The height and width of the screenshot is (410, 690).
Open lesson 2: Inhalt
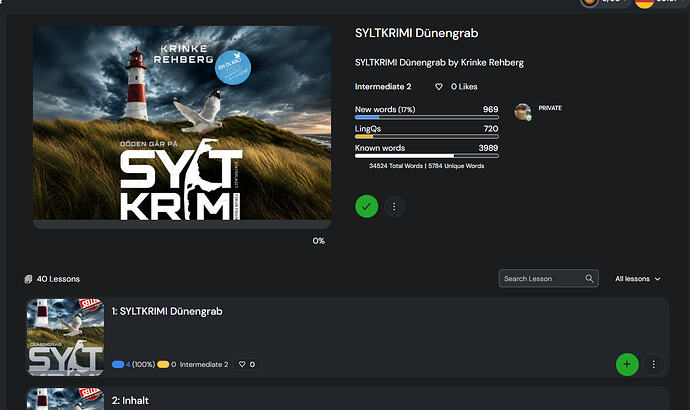(130, 401)
